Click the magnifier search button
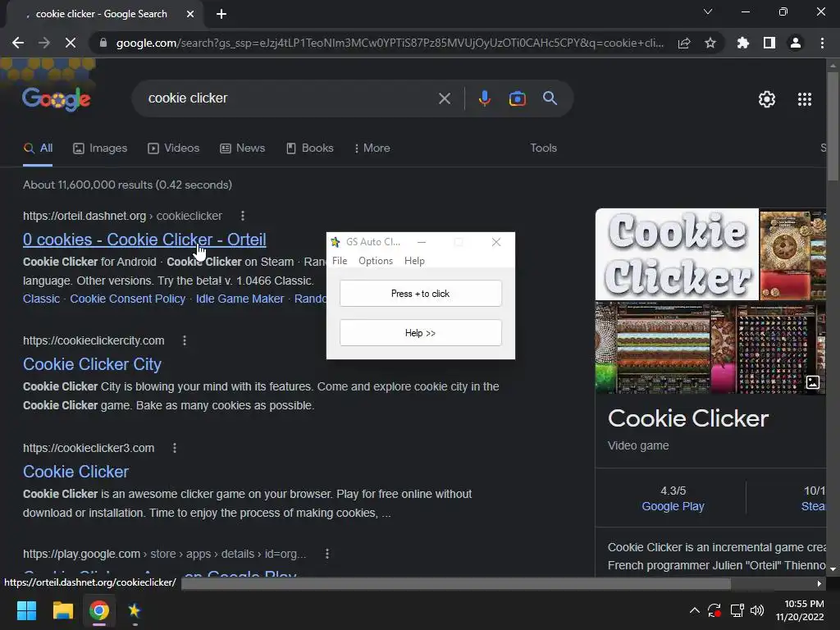Screen dimensions: 840x630 point(550,98)
